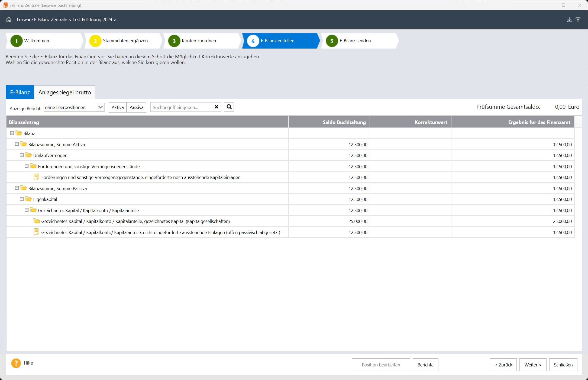Click the download/import icon in header
Screen dimensions: 588x380
pyautogui.click(x=569, y=20)
